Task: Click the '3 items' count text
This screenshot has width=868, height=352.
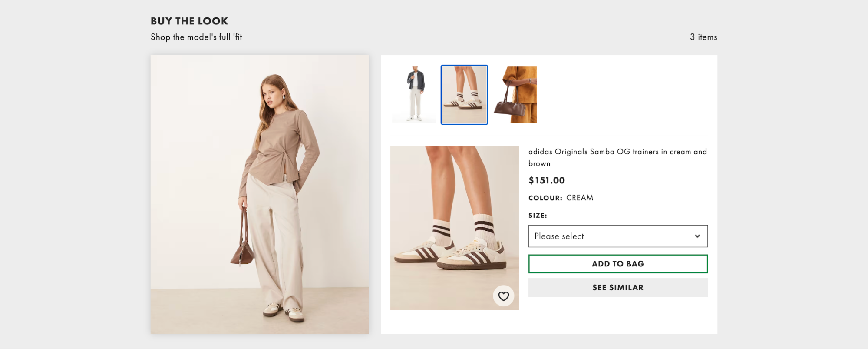Action: point(703,37)
